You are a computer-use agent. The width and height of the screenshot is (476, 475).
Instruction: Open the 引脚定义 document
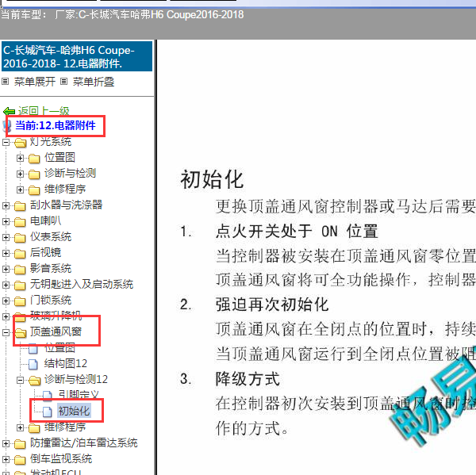point(79,395)
